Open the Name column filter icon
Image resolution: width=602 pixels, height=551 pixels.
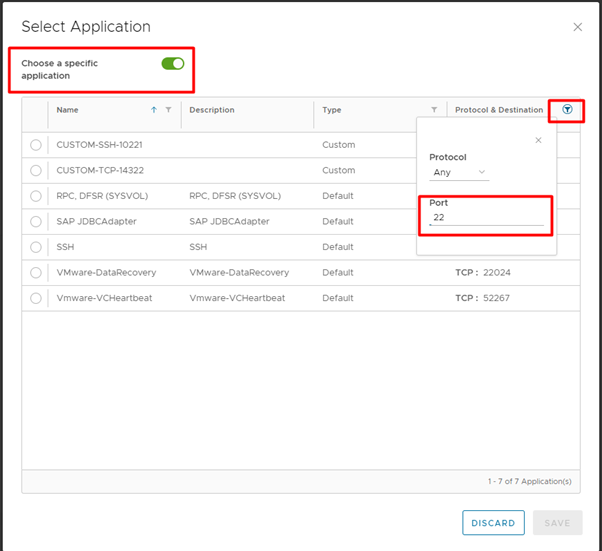pos(168,110)
